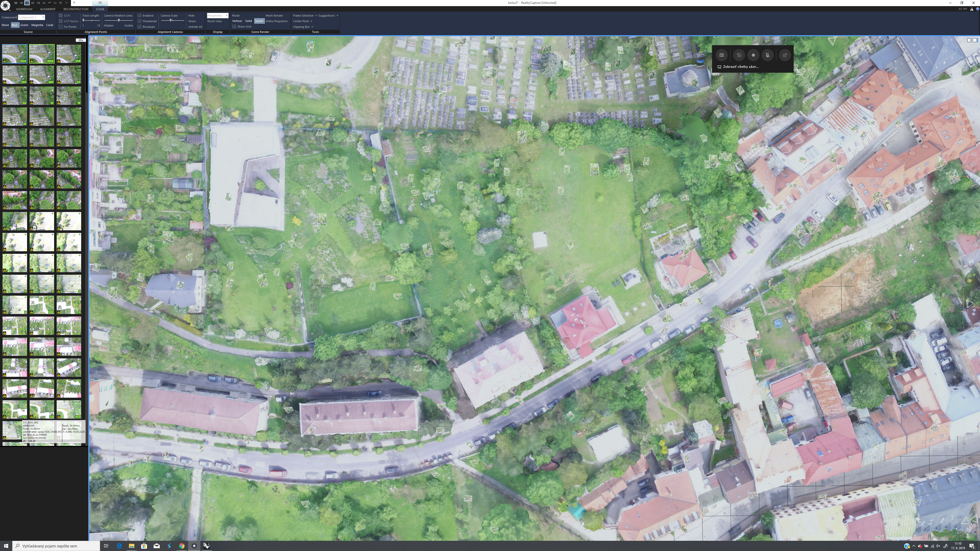Start recording with the record button
980x551 pixels.
[753, 55]
